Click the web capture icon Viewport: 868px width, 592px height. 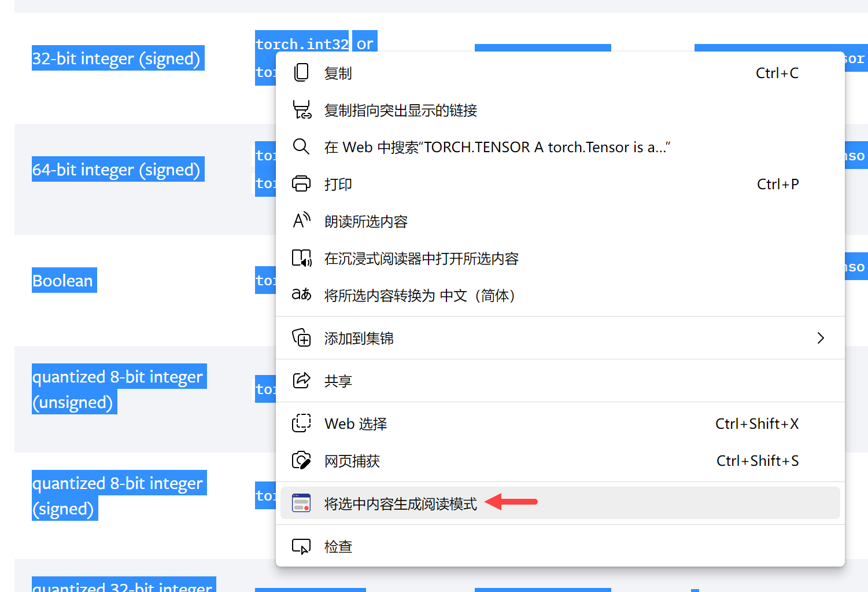tap(301, 460)
